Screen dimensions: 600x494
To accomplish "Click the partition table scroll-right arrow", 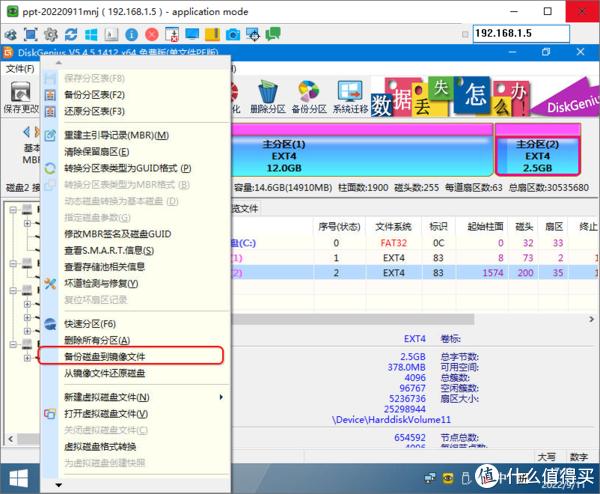I will (592, 319).
